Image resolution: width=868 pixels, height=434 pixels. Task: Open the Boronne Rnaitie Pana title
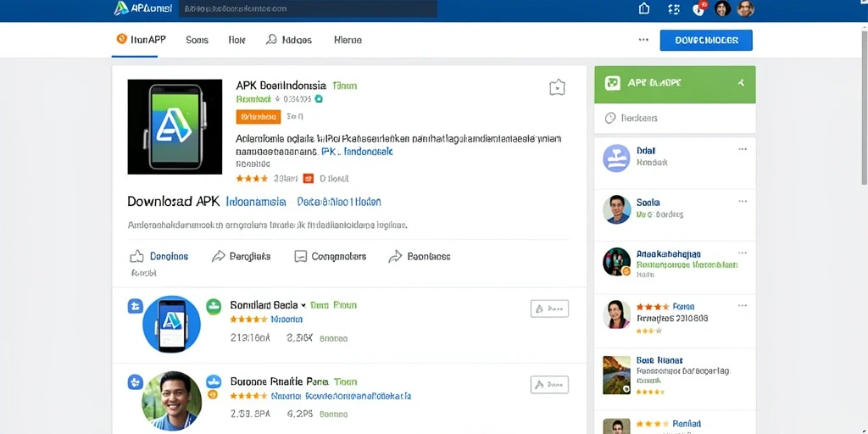click(280, 381)
